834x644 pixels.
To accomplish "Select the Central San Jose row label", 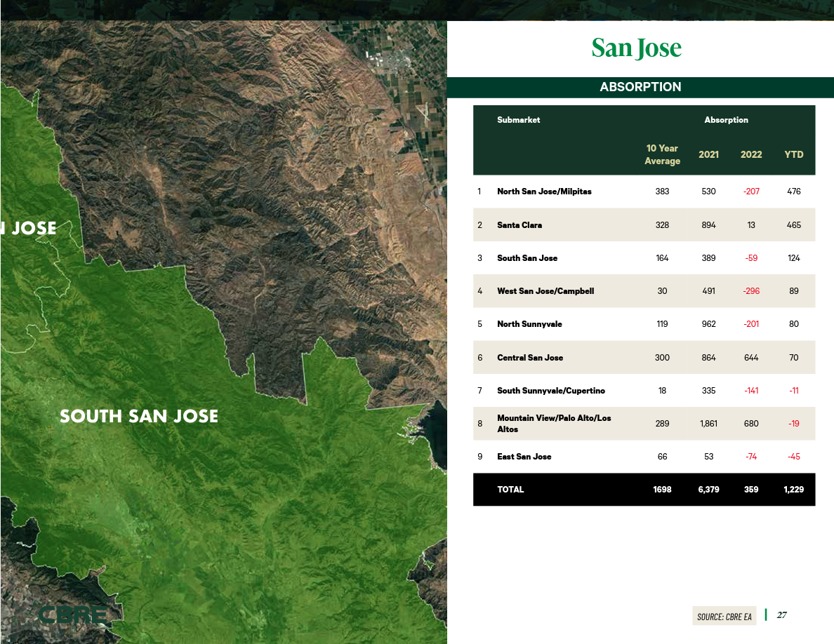I will tap(530, 358).
